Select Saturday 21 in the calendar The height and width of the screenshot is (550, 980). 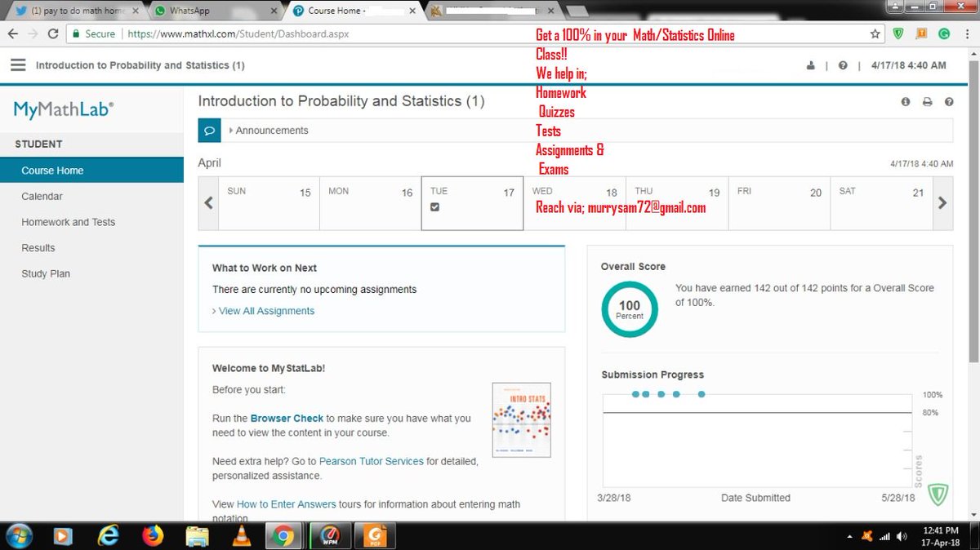(881, 203)
